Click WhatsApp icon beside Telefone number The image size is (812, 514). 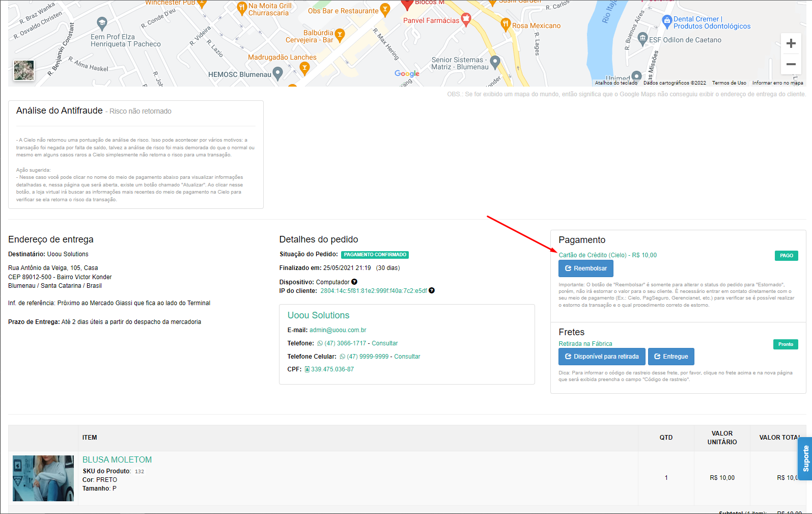320,343
